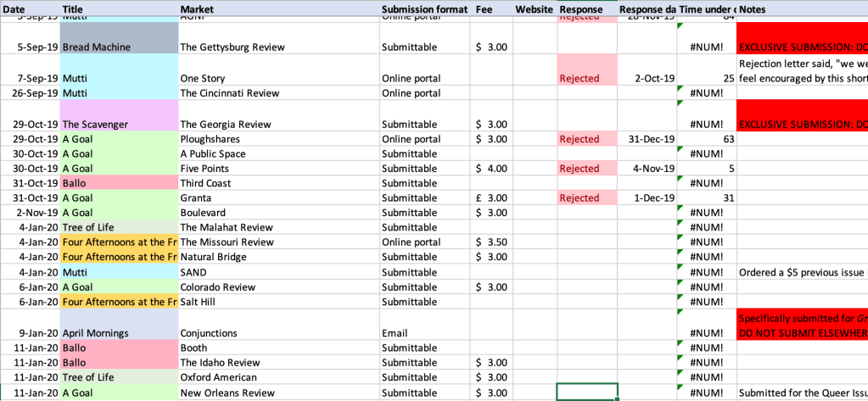Click the selected Response cell in New Orleans Review row
The image size is (868, 401).
coord(587,392)
